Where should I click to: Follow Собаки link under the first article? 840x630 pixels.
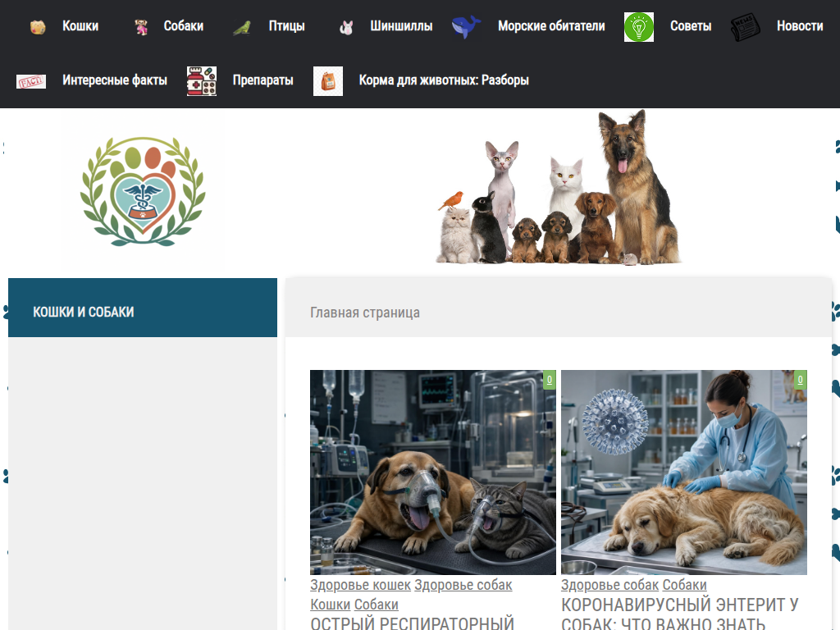click(376, 605)
